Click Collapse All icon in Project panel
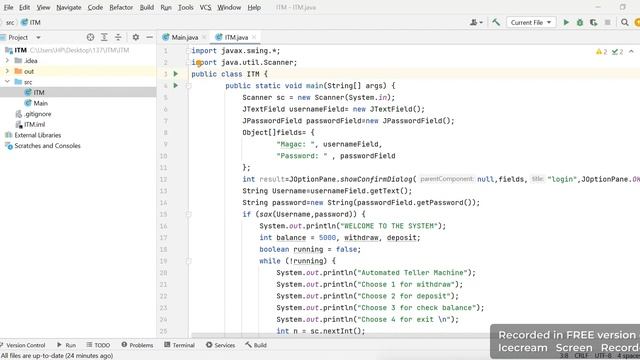 coord(118,37)
